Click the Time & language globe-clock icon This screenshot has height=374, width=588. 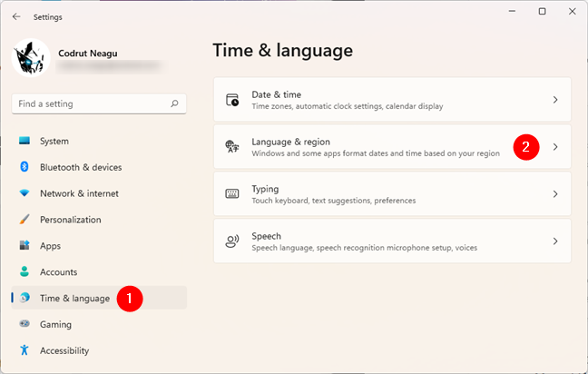pos(24,298)
